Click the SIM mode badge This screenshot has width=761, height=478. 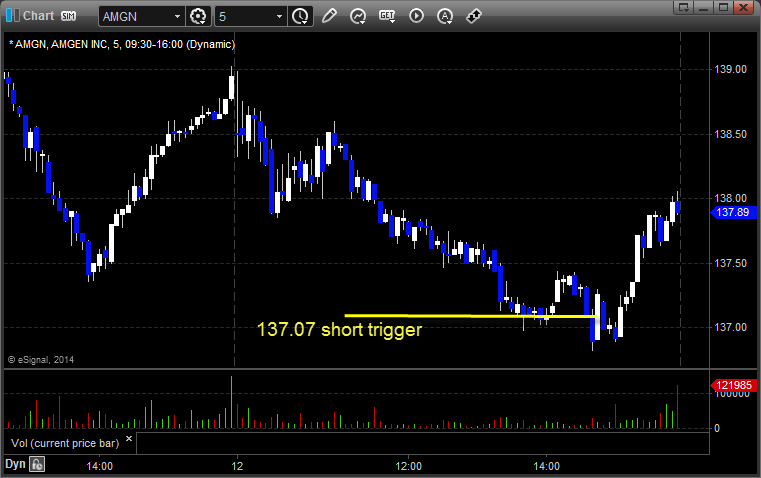(x=68, y=16)
